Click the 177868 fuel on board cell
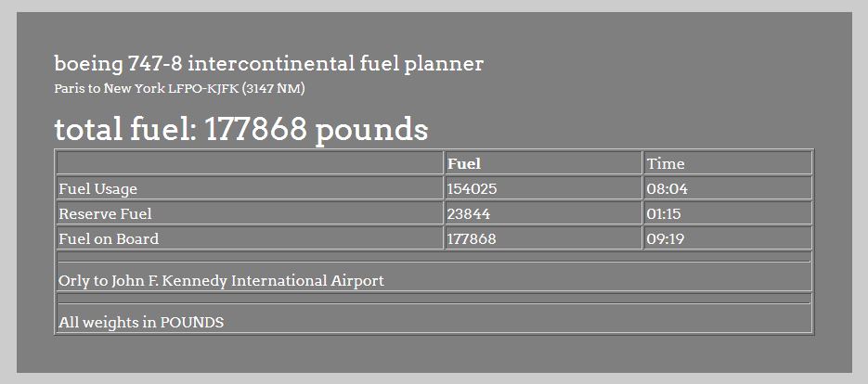The image size is (868, 384). [472, 239]
